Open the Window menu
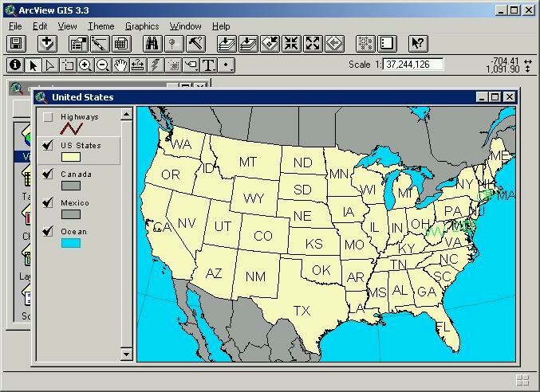 tap(185, 26)
